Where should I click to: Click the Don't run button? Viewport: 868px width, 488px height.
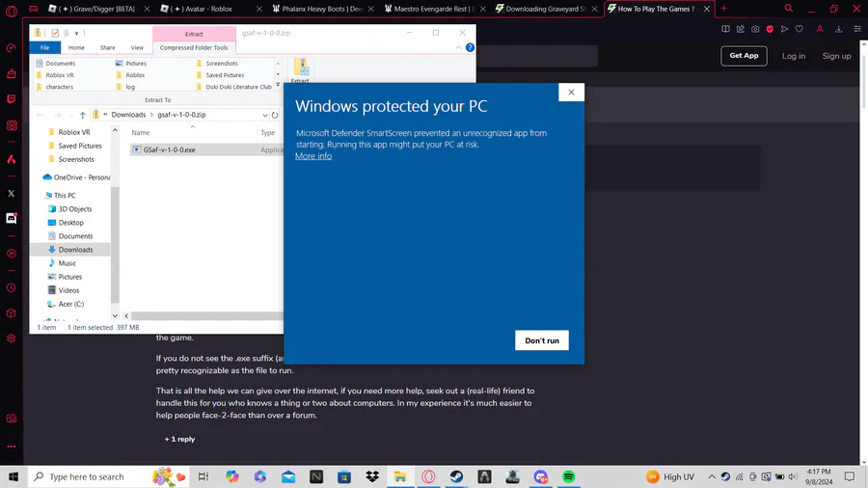[542, 340]
